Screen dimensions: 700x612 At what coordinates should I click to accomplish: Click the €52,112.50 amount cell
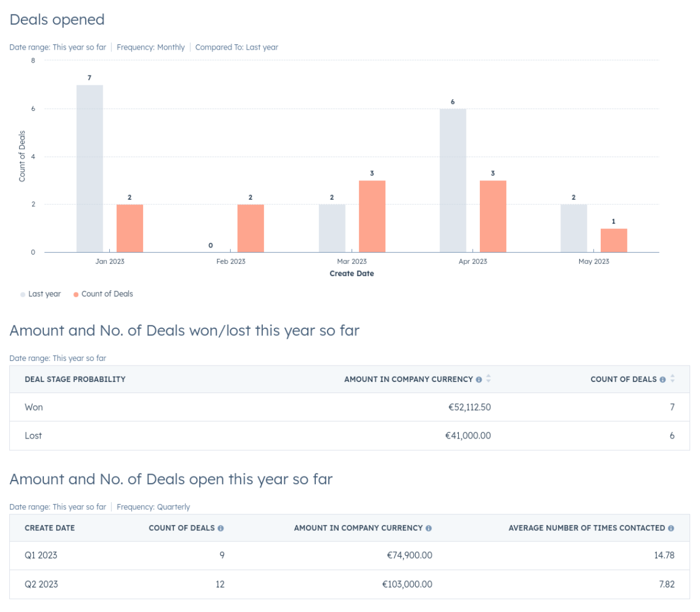click(x=469, y=407)
